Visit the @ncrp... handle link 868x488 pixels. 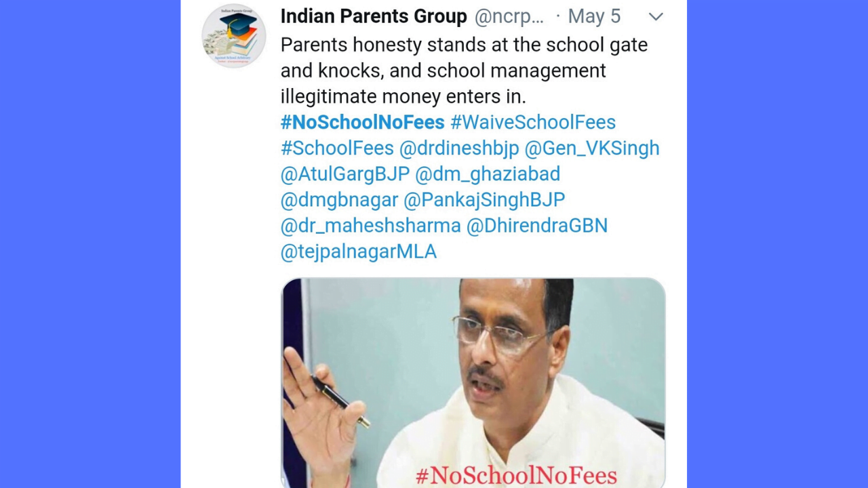(509, 16)
